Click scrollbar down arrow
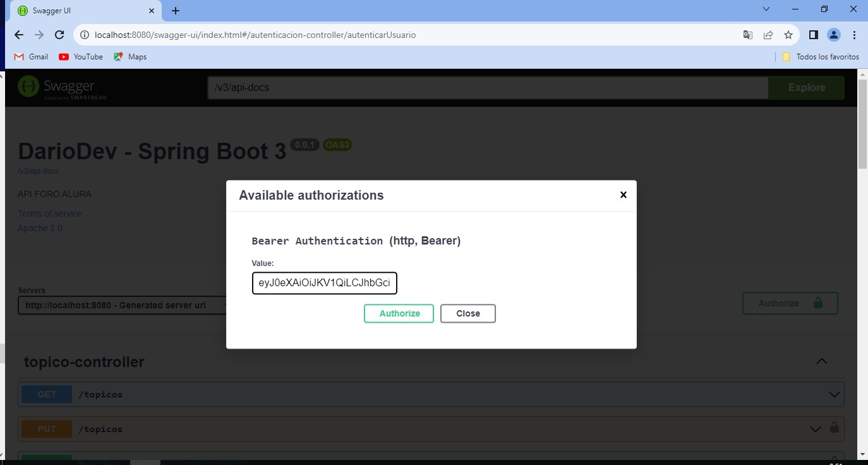Image resolution: width=868 pixels, height=465 pixels. click(x=862, y=454)
